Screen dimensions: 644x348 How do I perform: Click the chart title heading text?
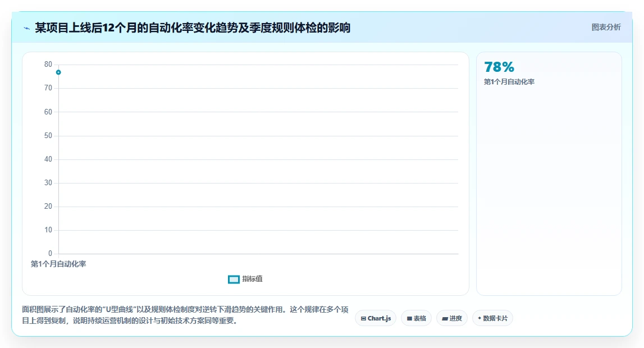pos(192,28)
